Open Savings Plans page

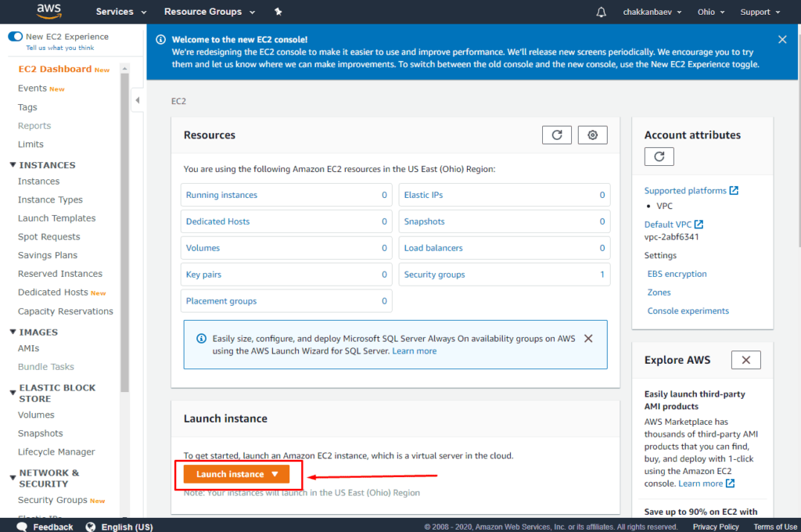pyautogui.click(x=48, y=255)
